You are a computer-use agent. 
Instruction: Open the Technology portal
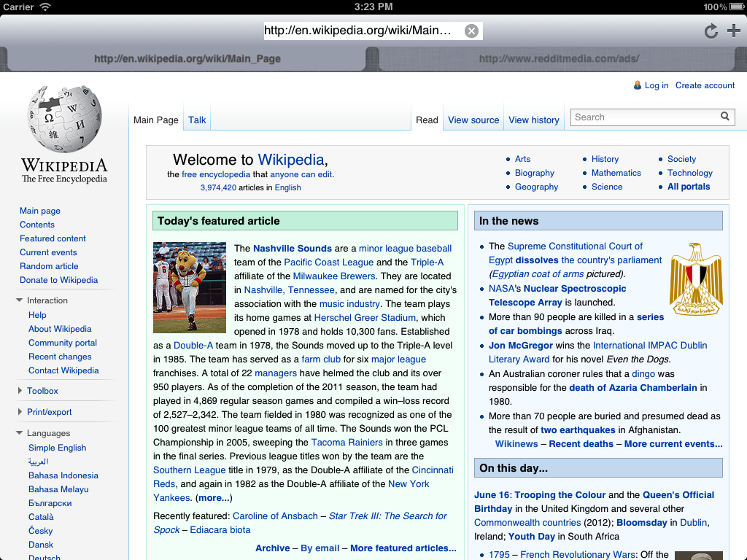click(690, 173)
